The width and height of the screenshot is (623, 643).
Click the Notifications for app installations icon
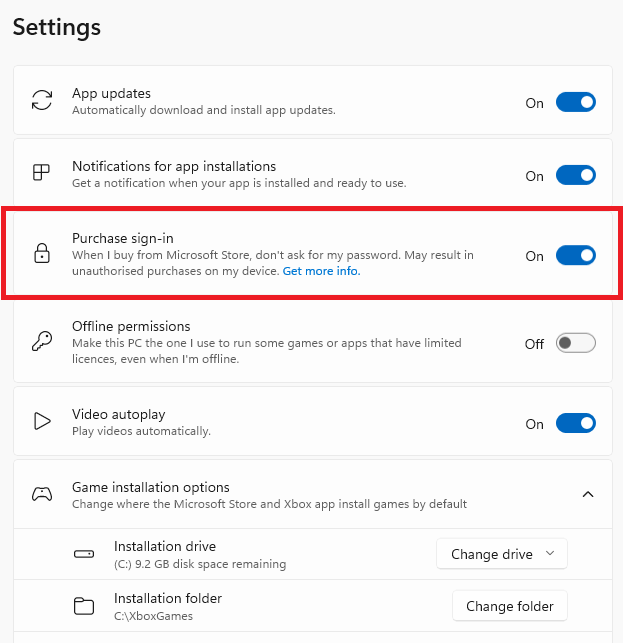pos(42,173)
